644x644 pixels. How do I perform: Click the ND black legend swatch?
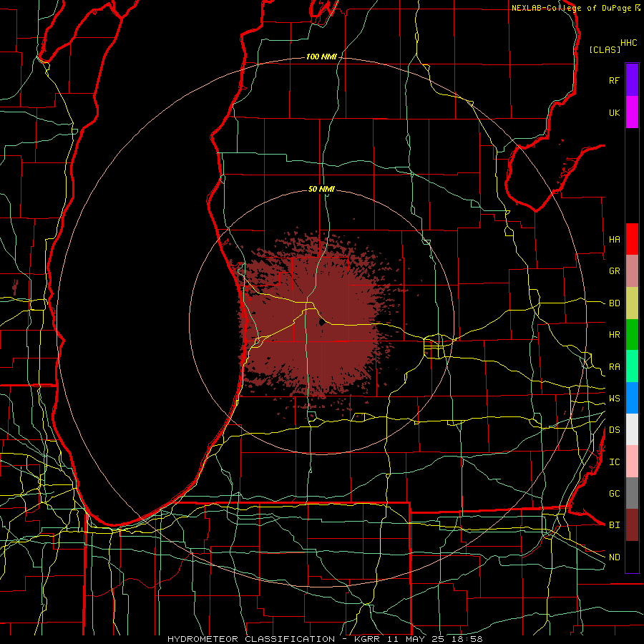tap(632, 557)
